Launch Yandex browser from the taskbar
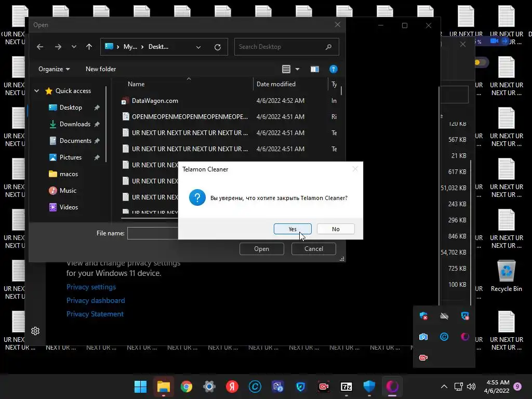This screenshot has width=532, height=399. click(x=232, y=387)
